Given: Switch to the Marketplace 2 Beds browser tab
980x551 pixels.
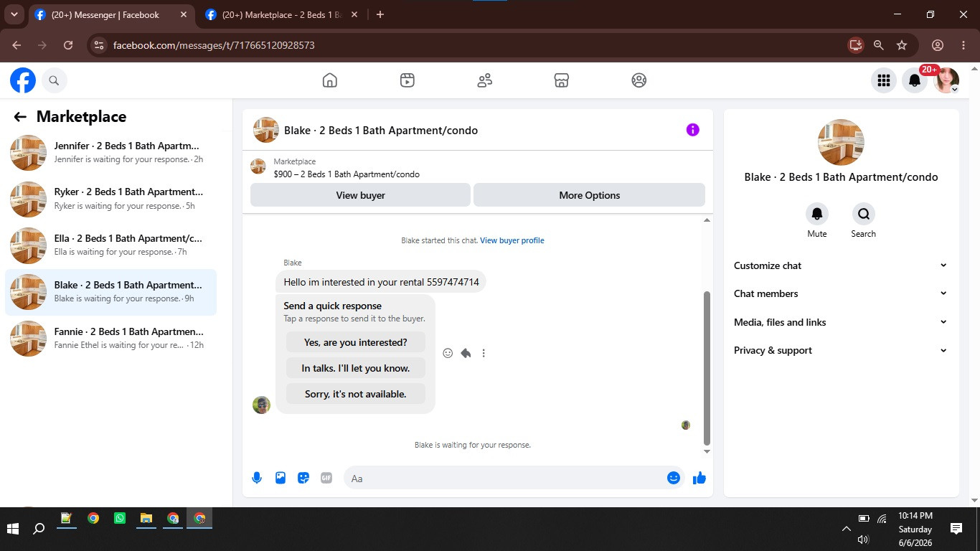Looking at the screenshot, I should 281,14.
